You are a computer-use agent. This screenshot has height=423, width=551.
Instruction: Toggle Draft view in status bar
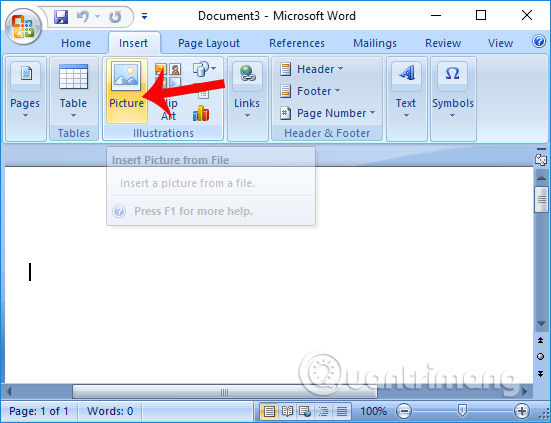click(x=342, y=411)
